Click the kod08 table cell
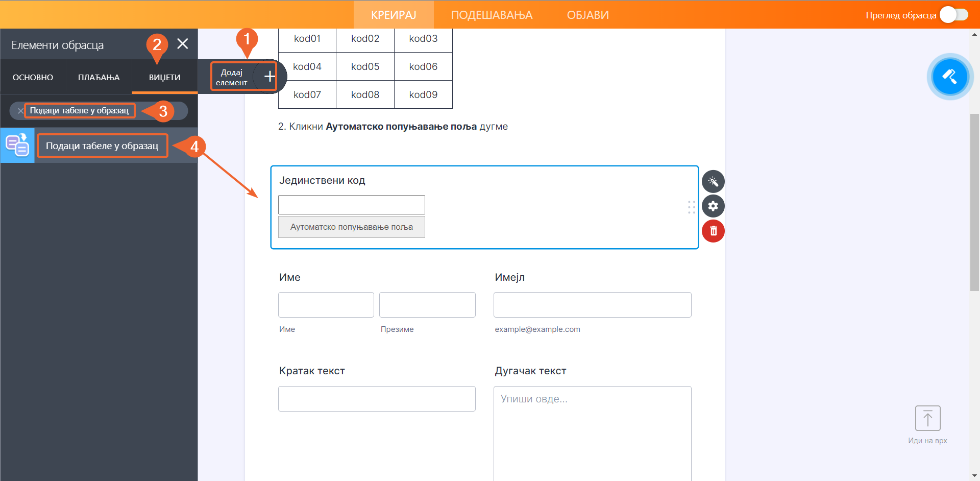 365,94
